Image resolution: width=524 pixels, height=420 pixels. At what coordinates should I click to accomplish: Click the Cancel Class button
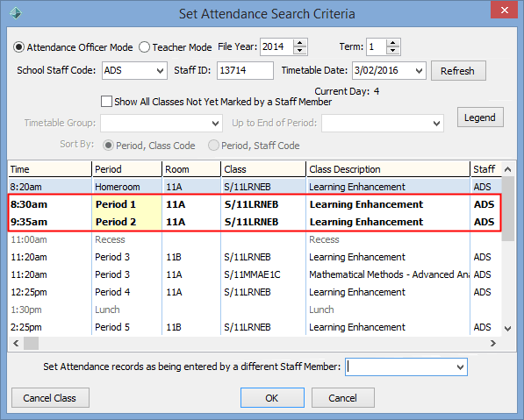pos(50,397)
